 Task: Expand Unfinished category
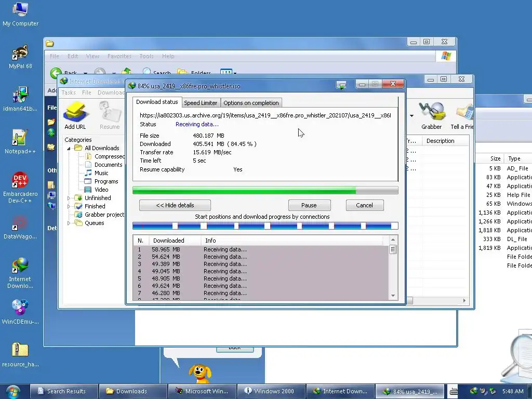click(x=69, y=198)
